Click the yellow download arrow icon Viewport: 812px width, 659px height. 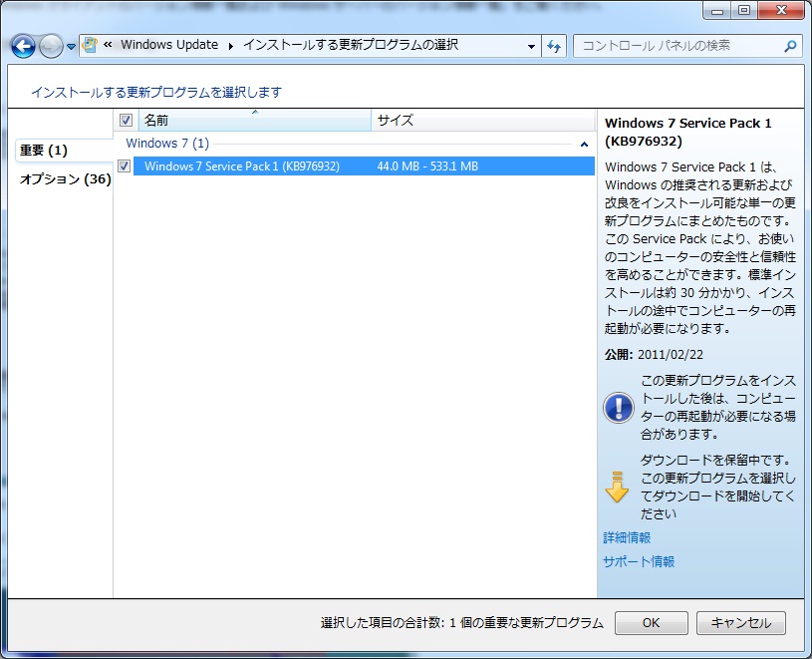(617, 487)
